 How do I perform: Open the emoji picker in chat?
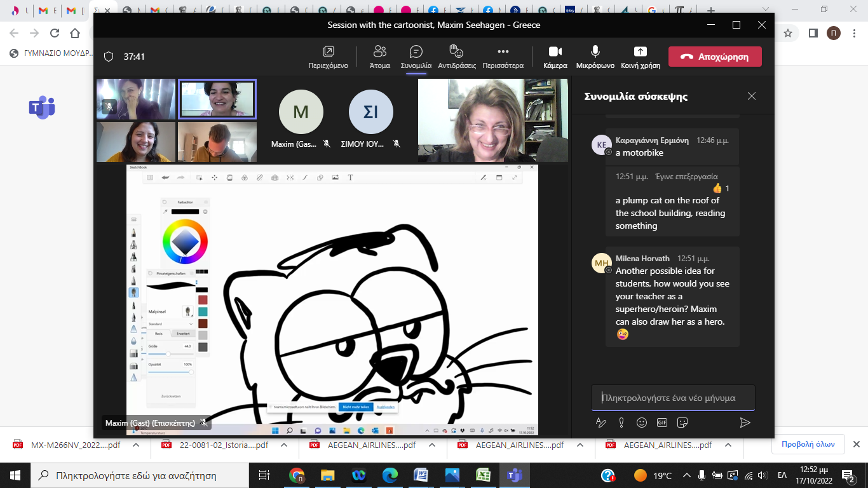(642, 423)
